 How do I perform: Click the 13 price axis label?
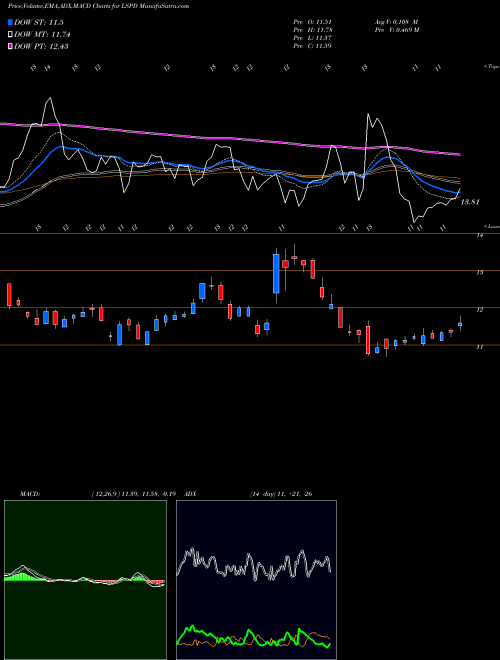click(x=479, y=273)
